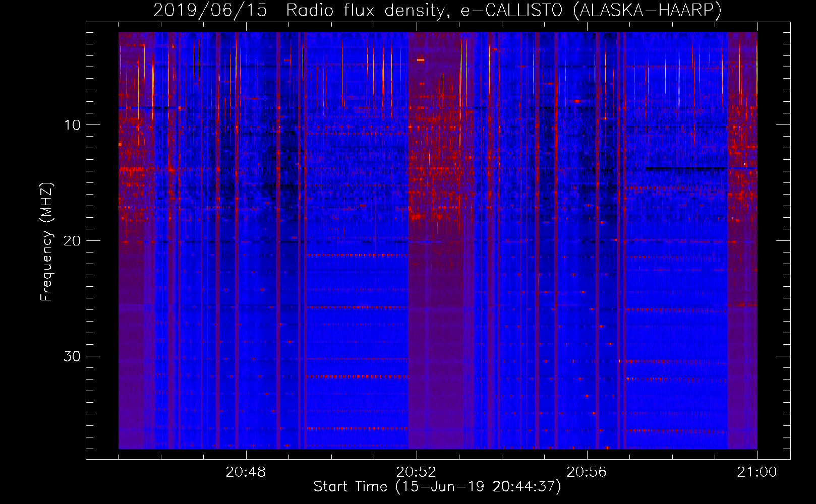The height and width of the screenshot is (504, 816).
Task: Click the frequency tick label '20'
Action: (72, 241)
